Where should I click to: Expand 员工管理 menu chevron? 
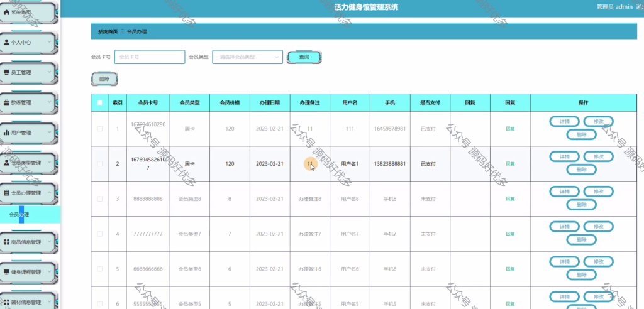pyautogui.click(x=49, y=72)
